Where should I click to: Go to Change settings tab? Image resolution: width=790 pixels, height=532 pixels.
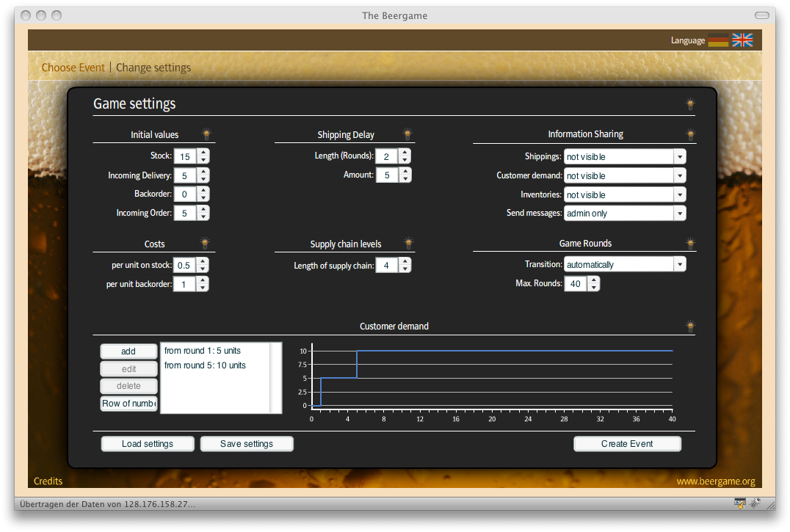tap(153, 68)
